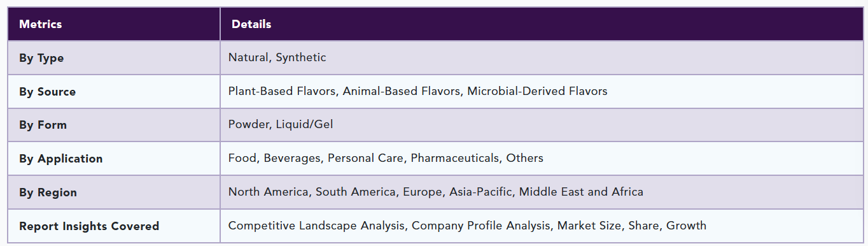Select the By Application row label
Viewport: 868px width, 246px height.
click(60, 159)
